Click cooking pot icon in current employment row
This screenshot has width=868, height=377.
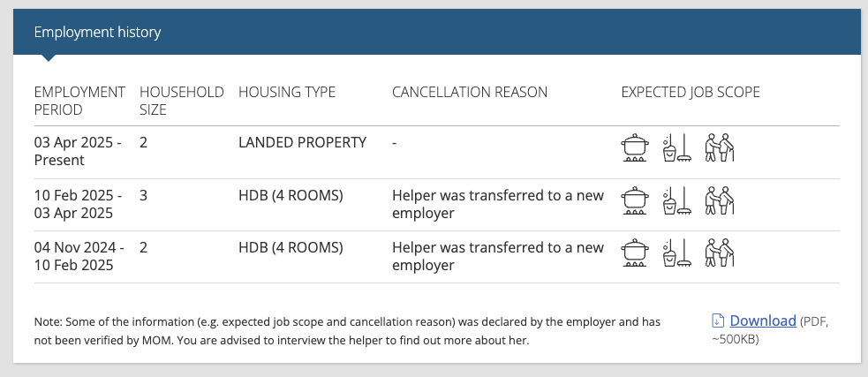(635, 147)
